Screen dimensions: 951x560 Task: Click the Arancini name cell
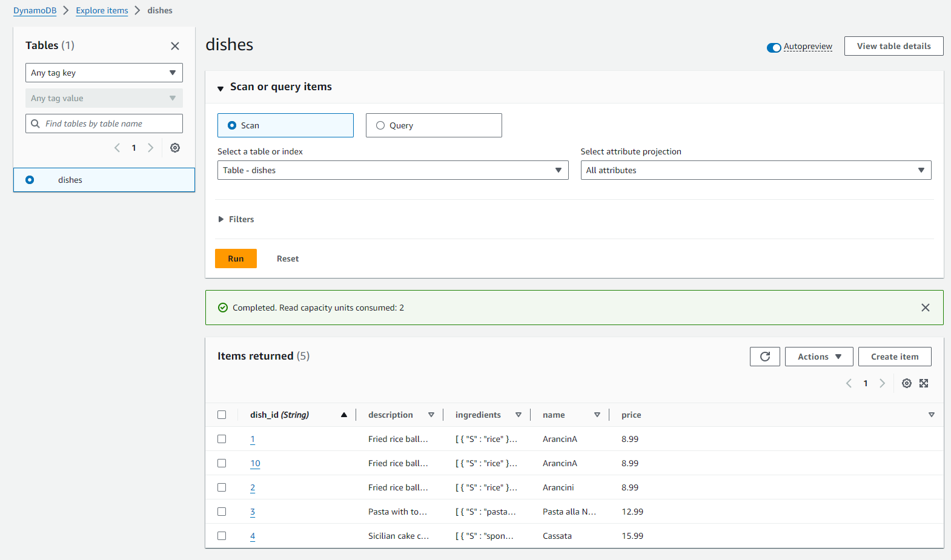point(558,487)
